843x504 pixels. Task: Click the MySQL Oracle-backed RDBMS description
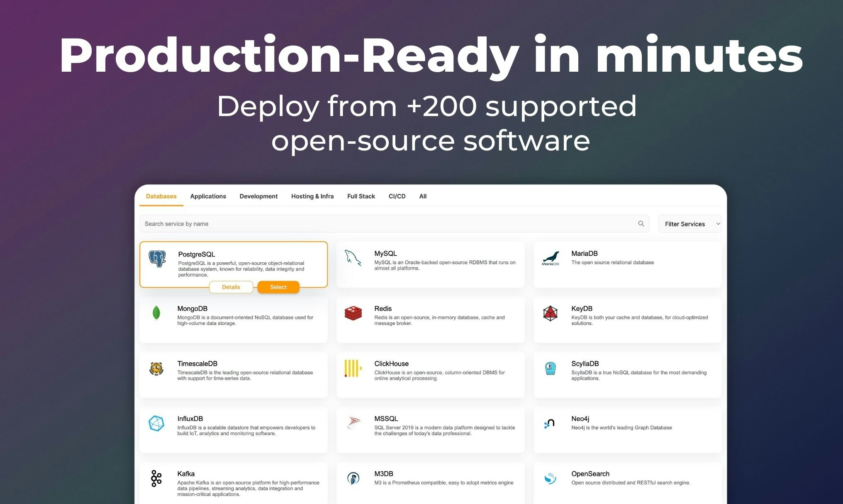point(445,265)
